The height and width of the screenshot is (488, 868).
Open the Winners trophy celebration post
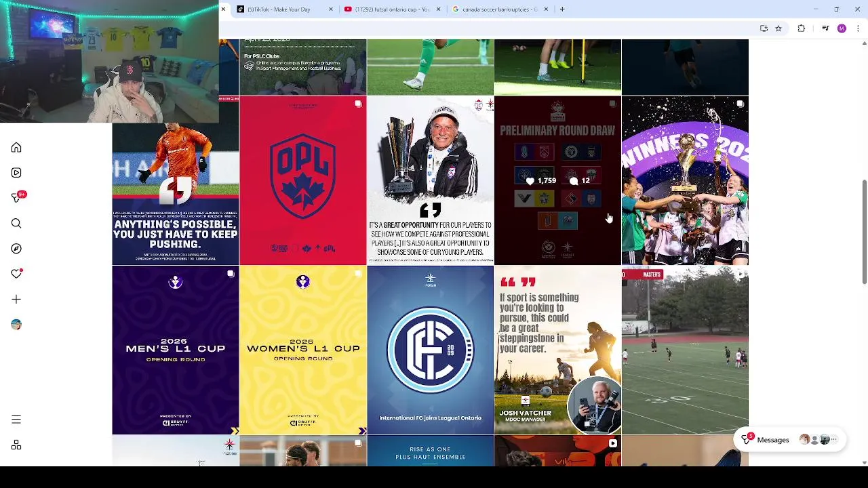tap(685, 180)
